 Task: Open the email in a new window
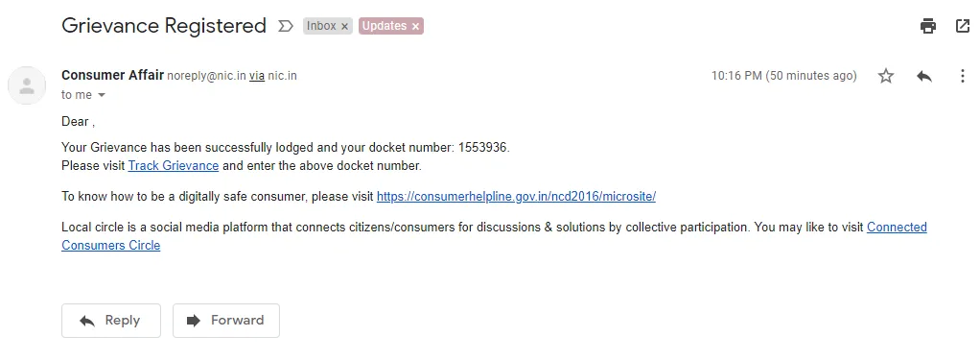point(963,26)
